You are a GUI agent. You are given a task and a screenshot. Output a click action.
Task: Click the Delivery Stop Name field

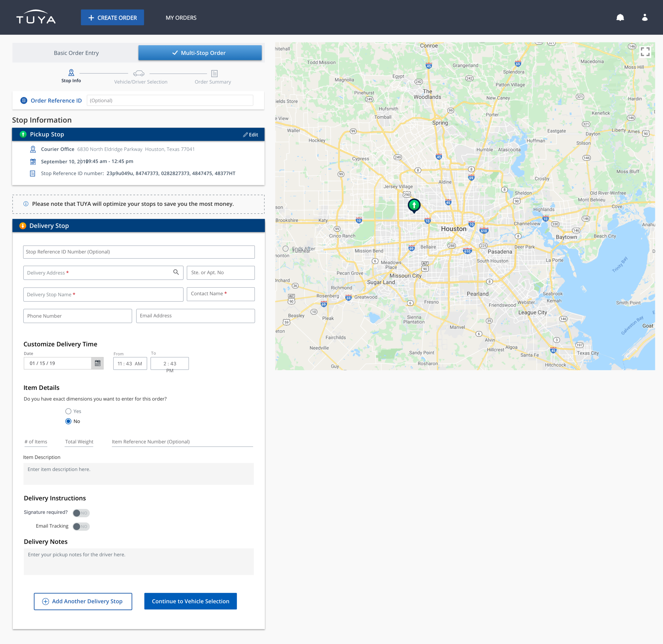click(103, 294)
